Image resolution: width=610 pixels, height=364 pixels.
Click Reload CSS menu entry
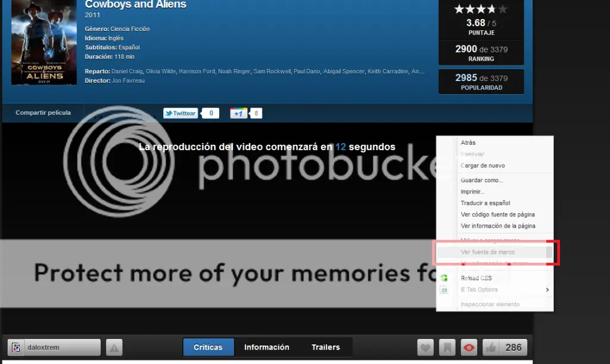476,278
